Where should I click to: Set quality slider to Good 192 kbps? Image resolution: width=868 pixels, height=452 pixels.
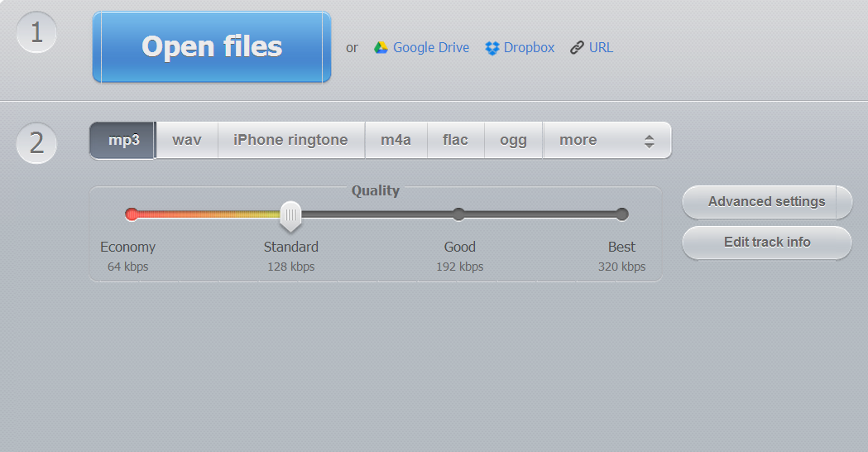pyautogui.click(x=458, y=214)
